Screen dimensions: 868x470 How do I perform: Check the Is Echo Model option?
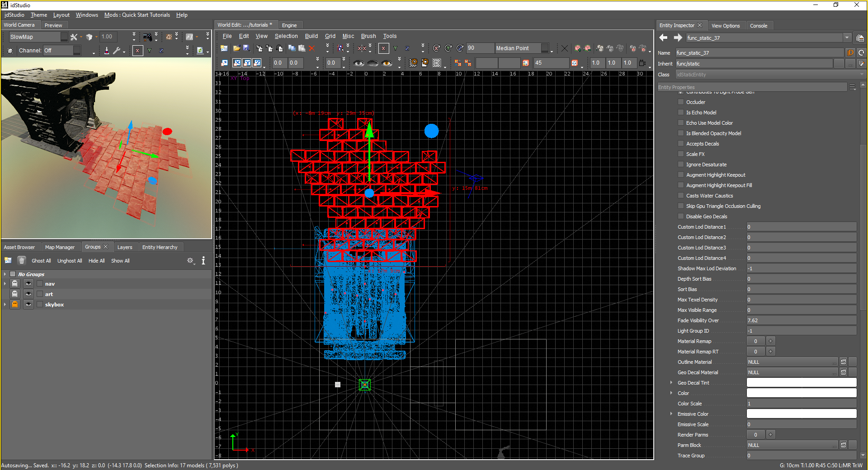681,113
